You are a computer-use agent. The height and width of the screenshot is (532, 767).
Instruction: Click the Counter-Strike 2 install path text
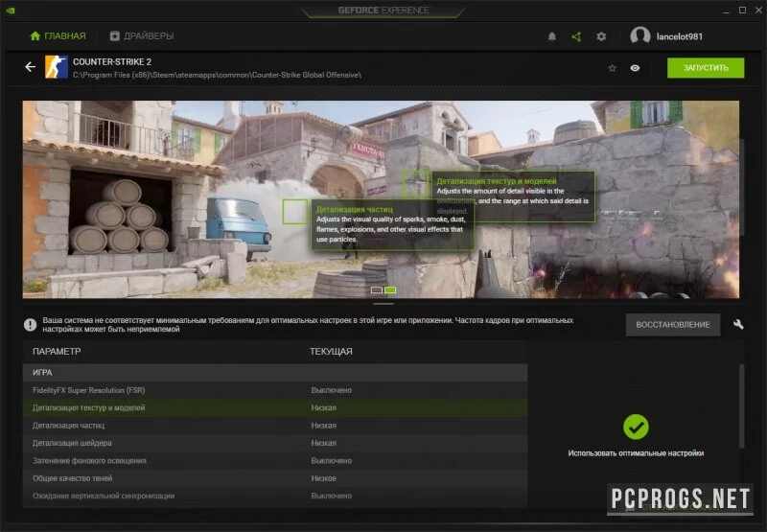[218, 75]
